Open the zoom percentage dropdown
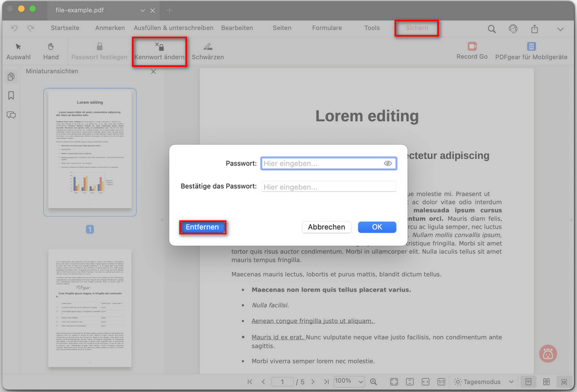Viewport: 577px width, 392px height. tap(349, 381)
